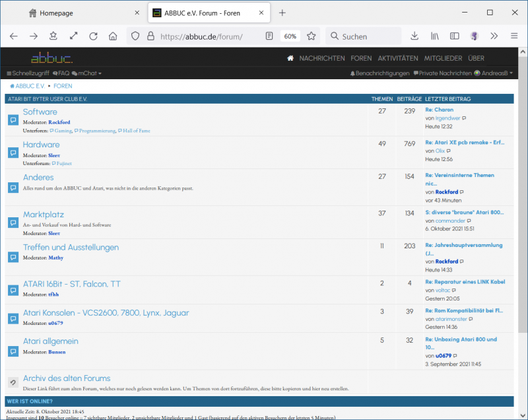Click the forum home icon beside Nachrichten

click(x=290, y=58)
